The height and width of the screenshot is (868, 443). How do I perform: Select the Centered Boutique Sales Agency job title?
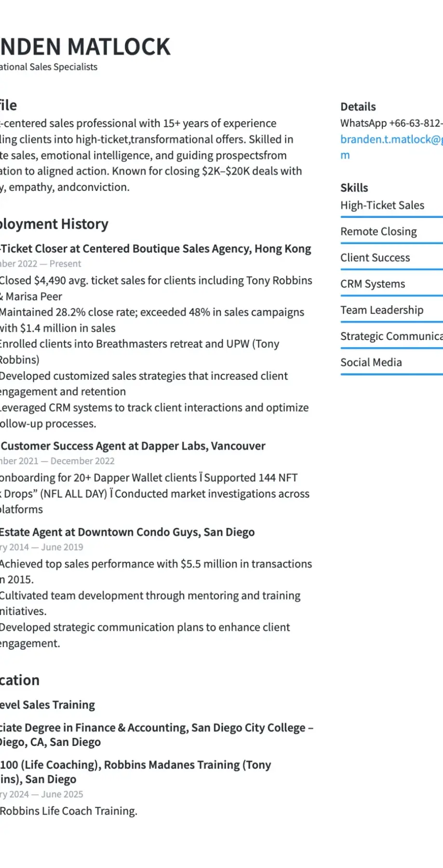point(155,249)
